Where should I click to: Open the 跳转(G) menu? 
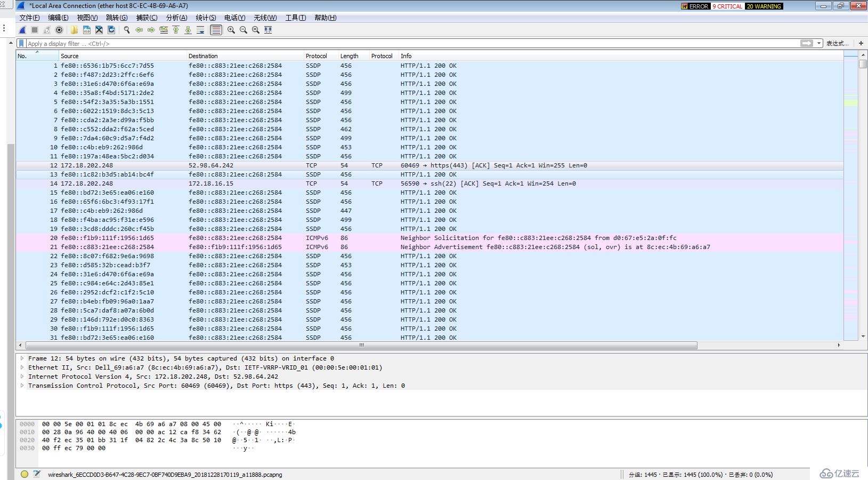(117, 18)
